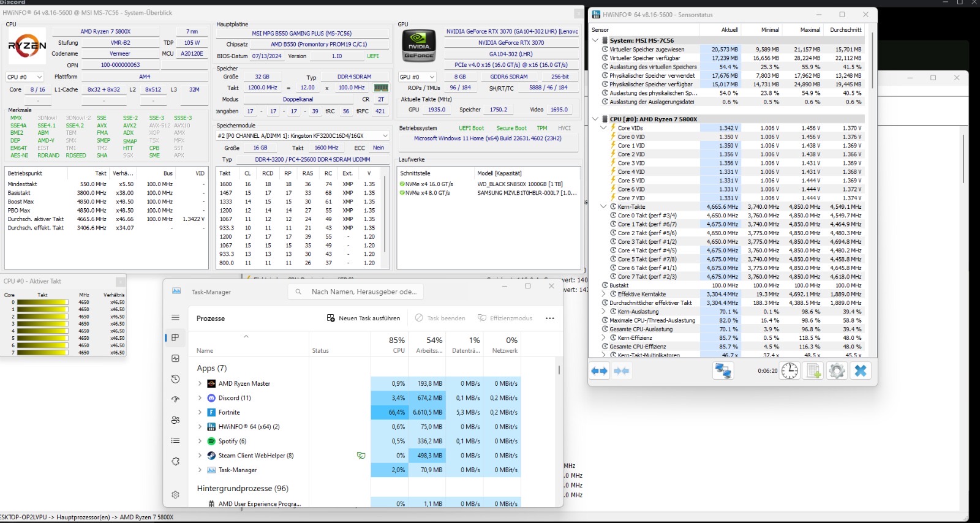
Task: Collapse the System: MSI MS-7C56 sensor group
Action: click(595, 40)
